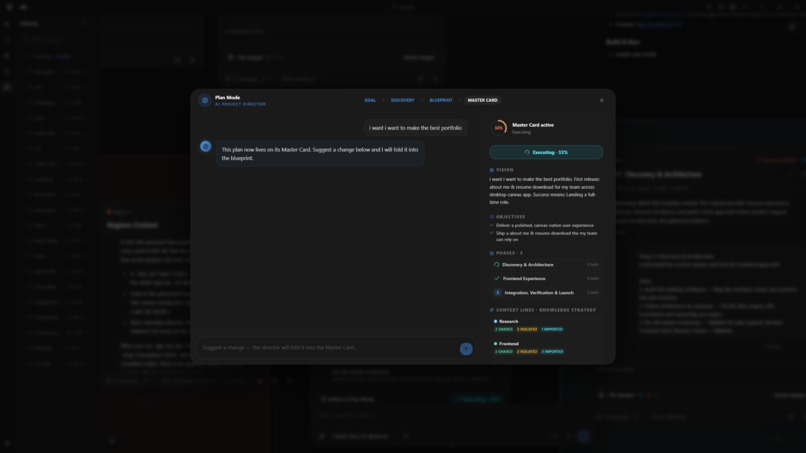Click '2 SHARED' tag under Research
Screen dimensions: 806x453
pyautogui.click(x=504, y=329)
